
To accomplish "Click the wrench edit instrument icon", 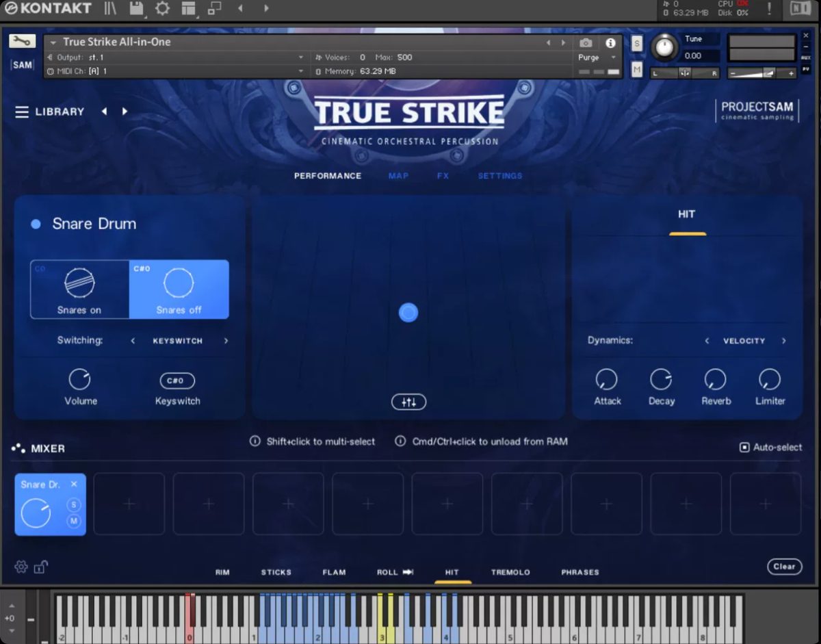I will [x=22, y=41].
